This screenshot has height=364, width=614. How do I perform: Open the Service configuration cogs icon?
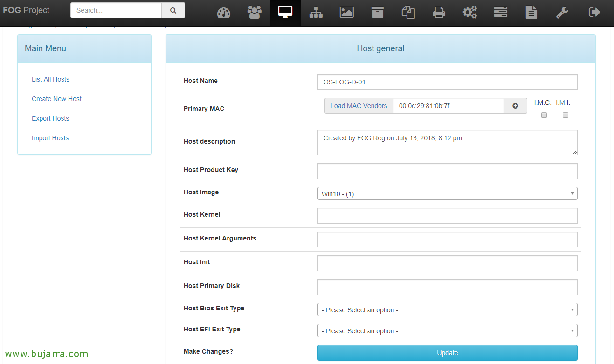click(470, 13)
